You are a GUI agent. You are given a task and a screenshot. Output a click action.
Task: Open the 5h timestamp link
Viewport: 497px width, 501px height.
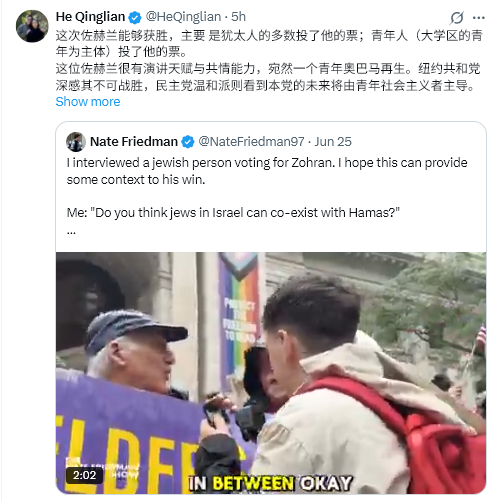pyautogui.click(x=238, y=17)
